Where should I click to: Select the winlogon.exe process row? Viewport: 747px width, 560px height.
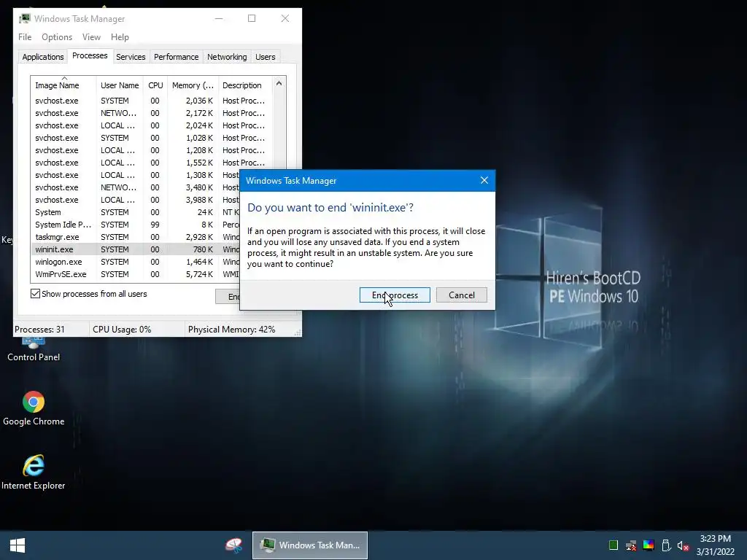[135, 262]
